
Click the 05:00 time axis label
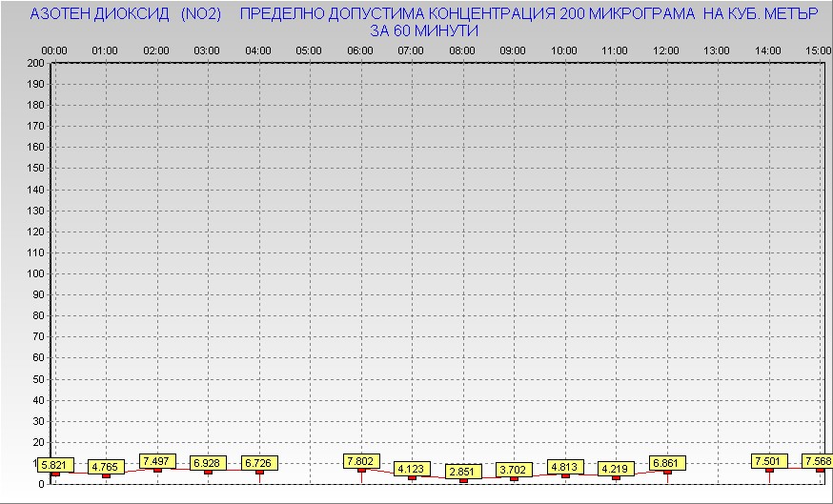pos(309,51)
